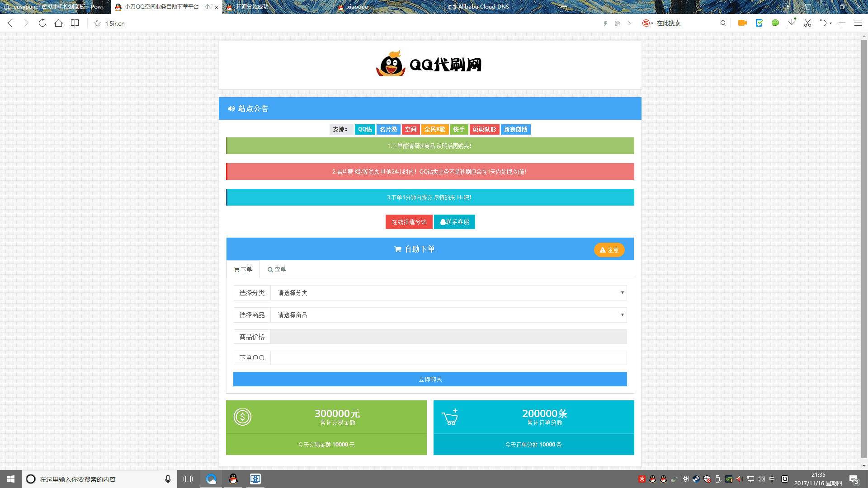Click the QQ代刷网 logo image

click(x=429, y=64)
